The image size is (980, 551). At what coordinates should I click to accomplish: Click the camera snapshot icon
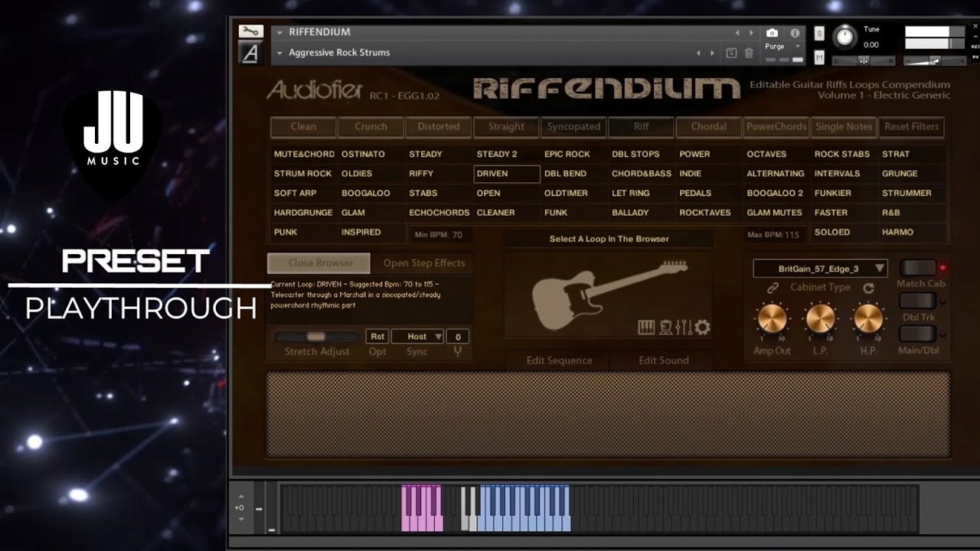[772, 33]
